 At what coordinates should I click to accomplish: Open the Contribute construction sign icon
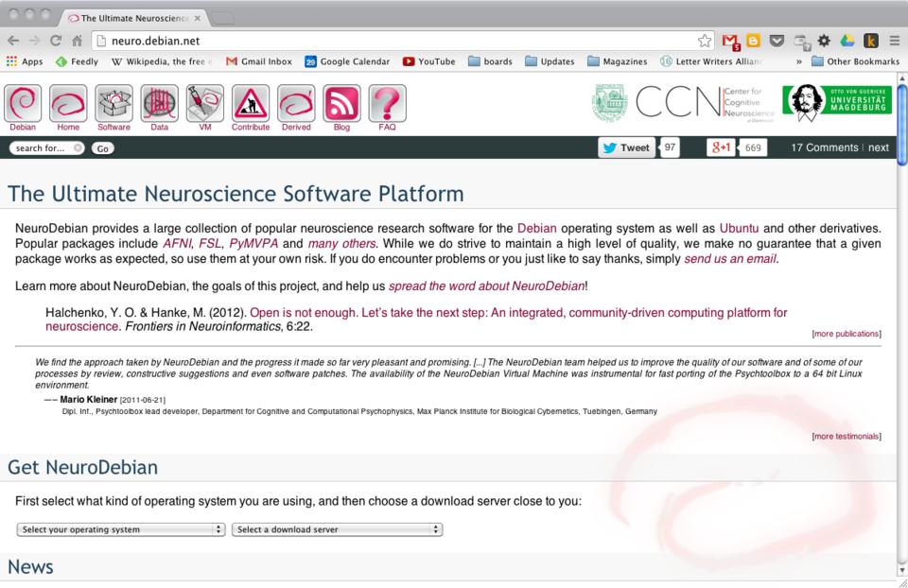click(251, 106)
